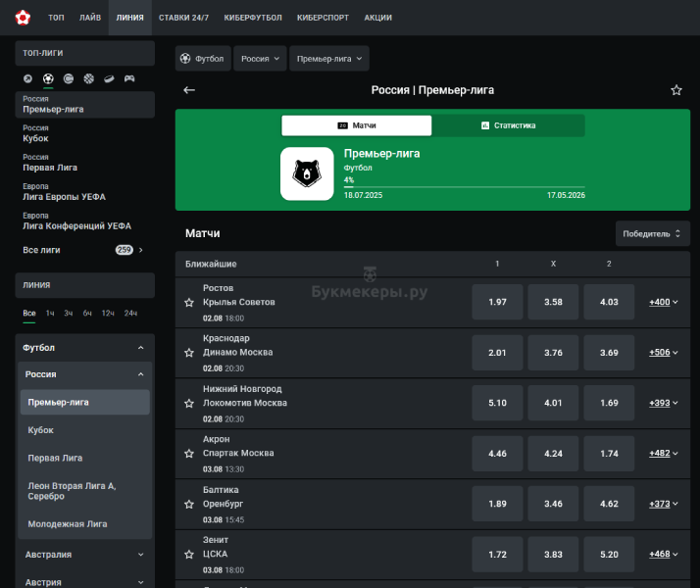The height and width of the screenshot is (588, 700).
Task: Expand +373 markets for Балтика match
Action: (664, 504)
